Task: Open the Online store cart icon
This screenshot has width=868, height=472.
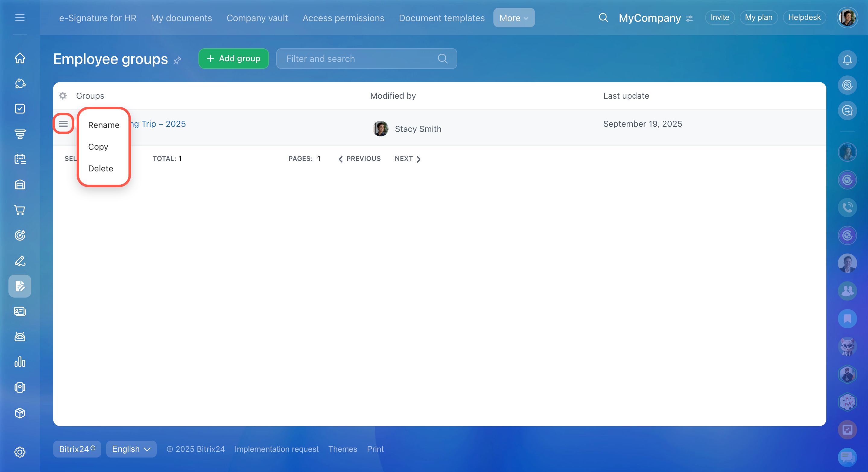Action: pos(20,210)
